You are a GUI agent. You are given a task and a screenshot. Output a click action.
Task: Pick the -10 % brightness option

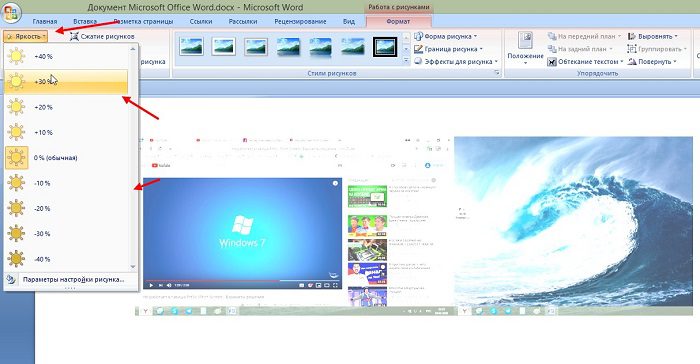tap(66, 183)
